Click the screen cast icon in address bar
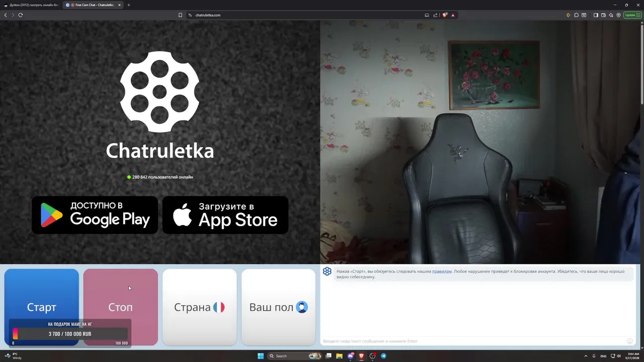644x362 pixels. (427, 15)
